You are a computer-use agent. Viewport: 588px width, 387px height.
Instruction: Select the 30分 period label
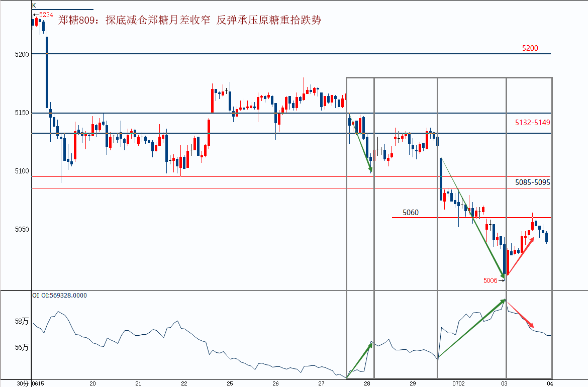[23, 383]
